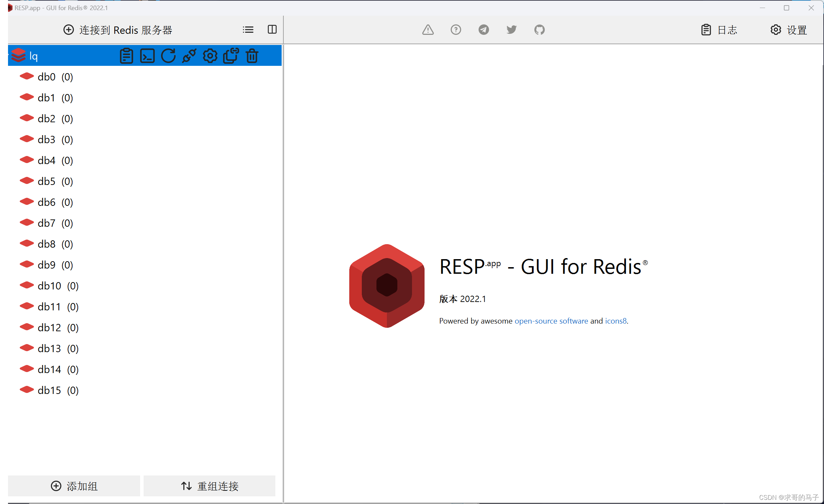
Task: Open the Twitter icon link
Action: click(x=511, y=30)
